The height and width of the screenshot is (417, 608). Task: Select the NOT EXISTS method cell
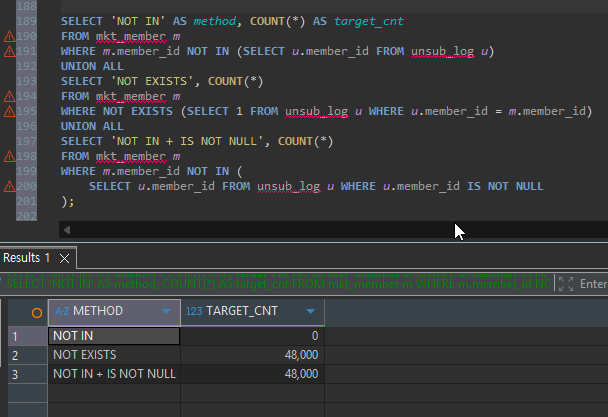(114, 355)
